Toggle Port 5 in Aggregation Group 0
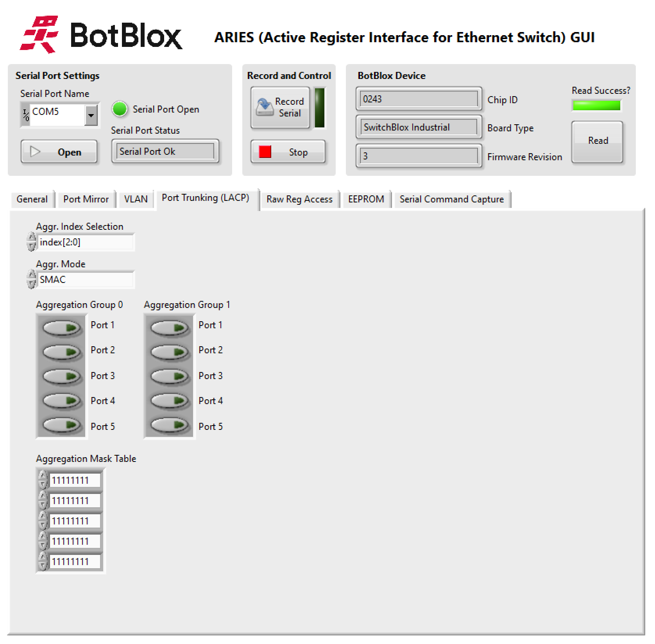 62,425
